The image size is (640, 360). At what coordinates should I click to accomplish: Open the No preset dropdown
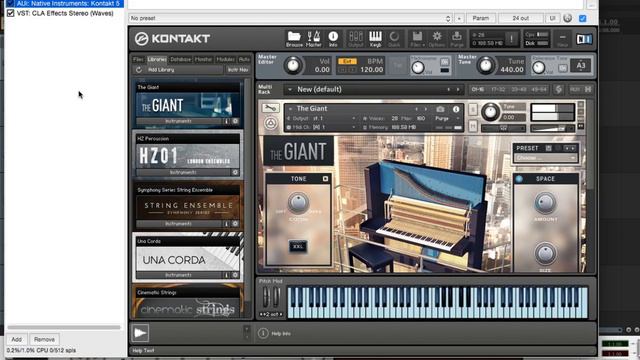(x=291, y=18)
